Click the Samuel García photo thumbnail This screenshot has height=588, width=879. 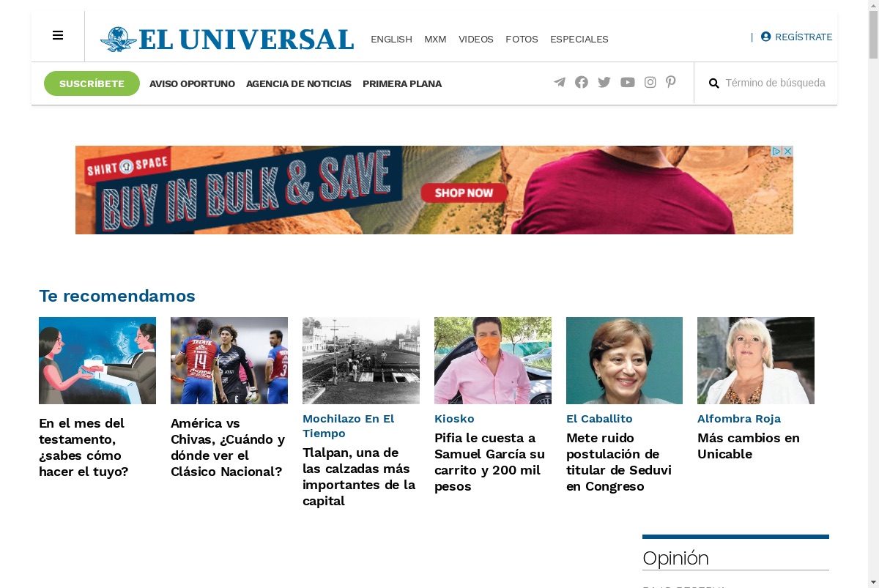click(x=493, y=360)
